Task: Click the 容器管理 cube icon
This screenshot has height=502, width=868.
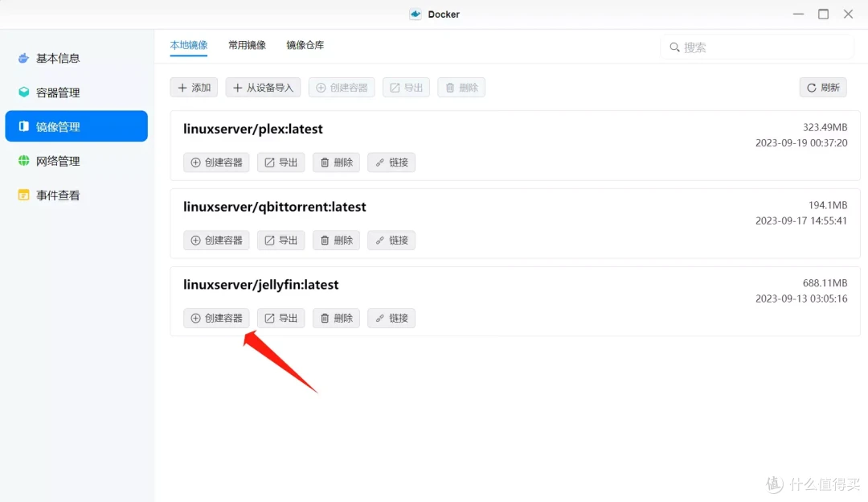Action: tap(23, 92)
